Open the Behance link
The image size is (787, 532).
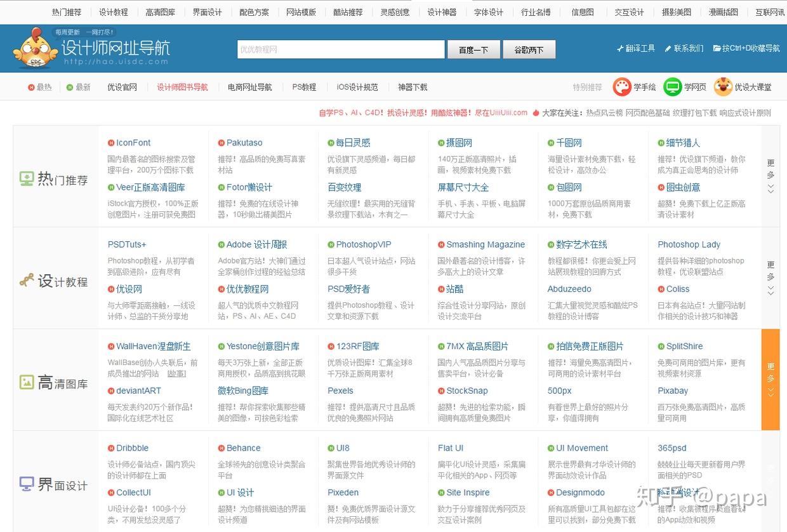(x=244, y=448)
